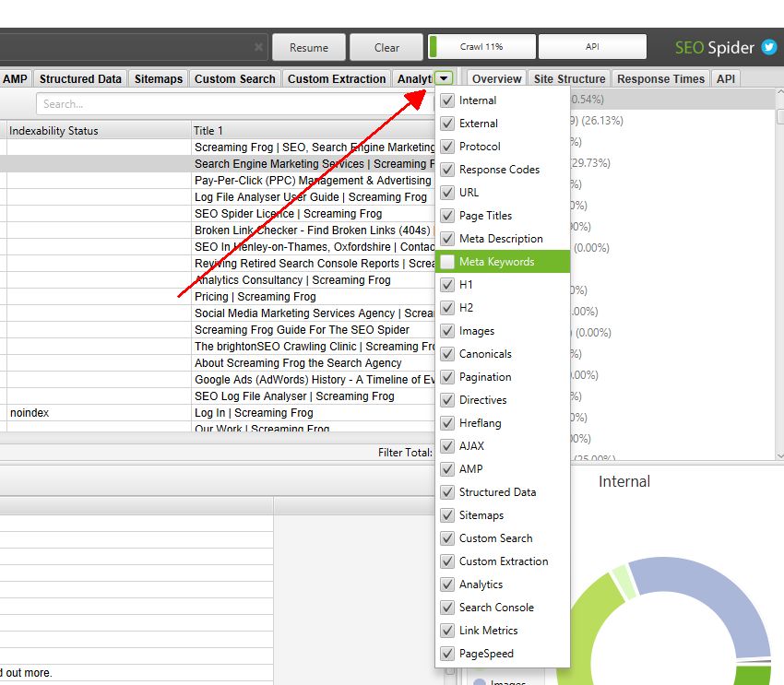Disable the Structured Data checkbox in list
The height and width of the screenshot is (685, 784).
[447, 492]
